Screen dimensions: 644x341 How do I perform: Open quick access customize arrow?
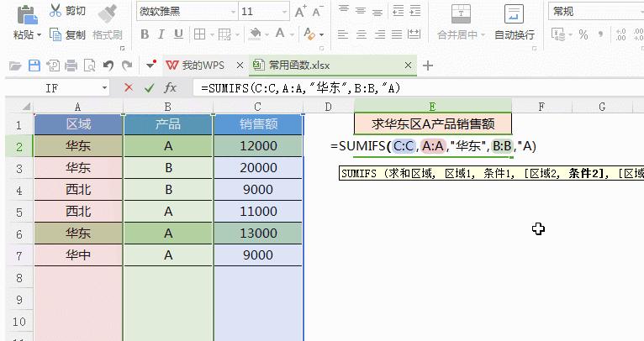click(150, 65)
